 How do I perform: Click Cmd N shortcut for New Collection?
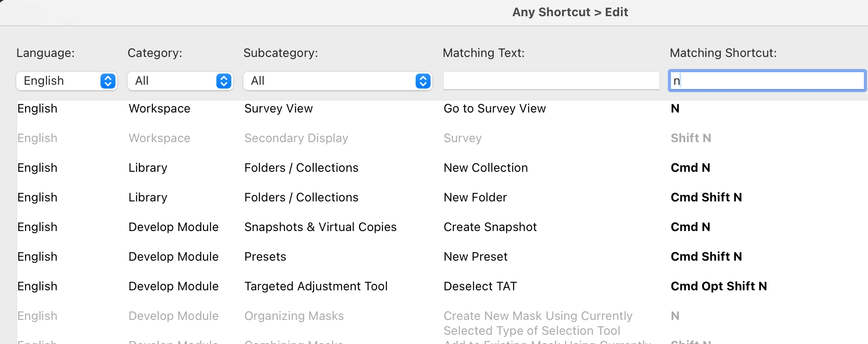(x=690, y=168)
